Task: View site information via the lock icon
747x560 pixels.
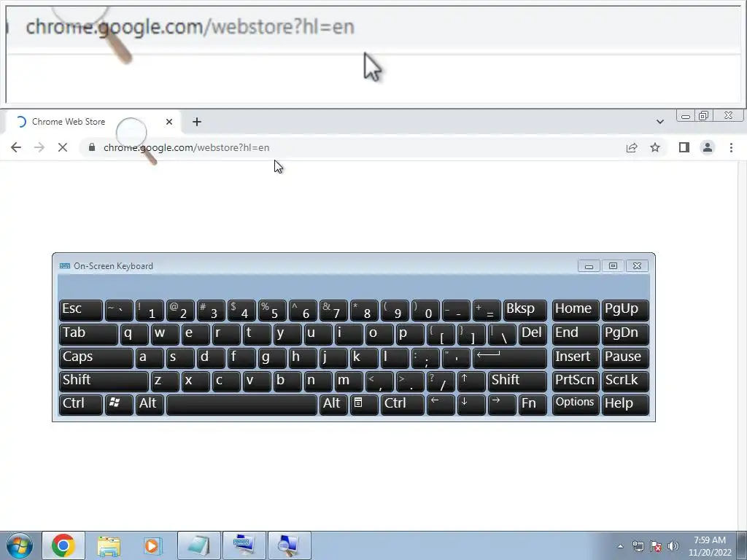Action: click(92, 147)
